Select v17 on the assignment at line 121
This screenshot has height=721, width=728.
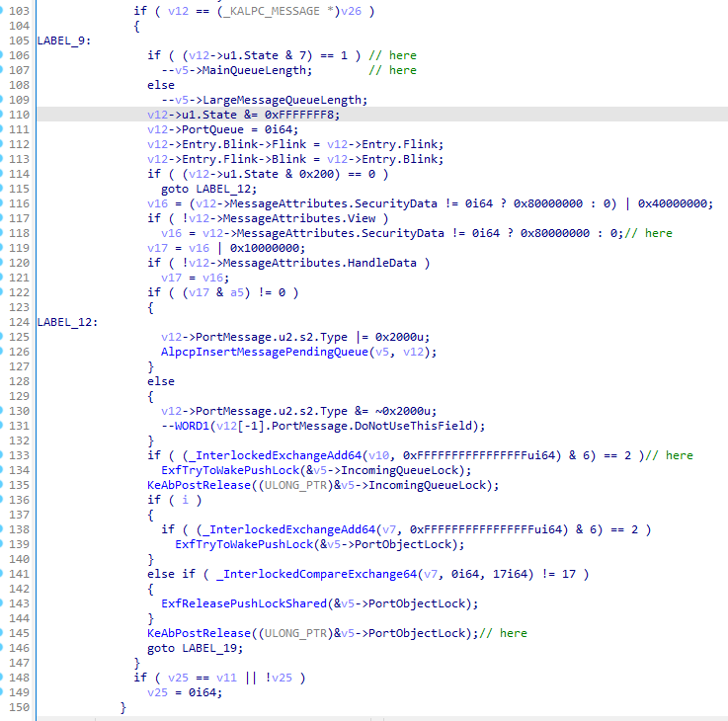pos(171,278)
